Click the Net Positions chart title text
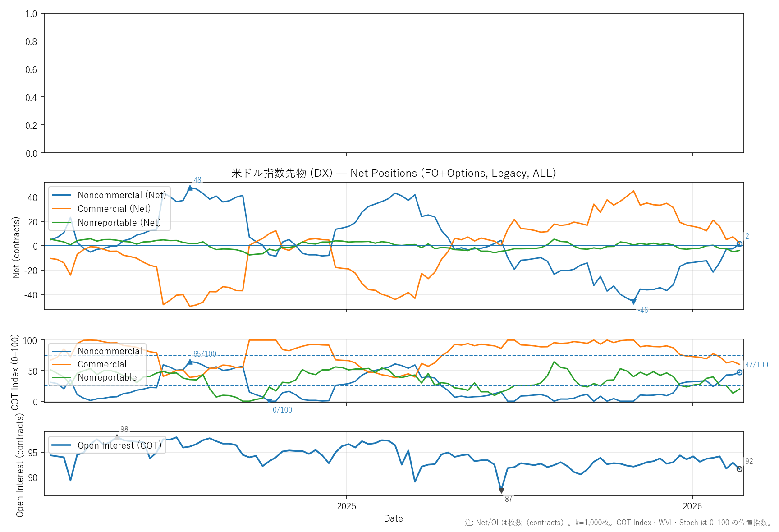Image resolution: width=779 pixels, height=532 pixels. (394, 173)
